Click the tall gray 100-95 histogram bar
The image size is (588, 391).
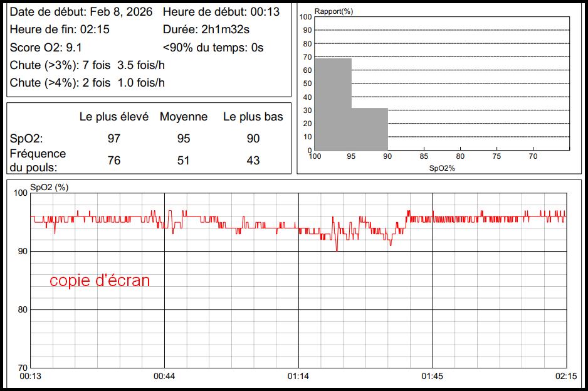tap(333, 104)
